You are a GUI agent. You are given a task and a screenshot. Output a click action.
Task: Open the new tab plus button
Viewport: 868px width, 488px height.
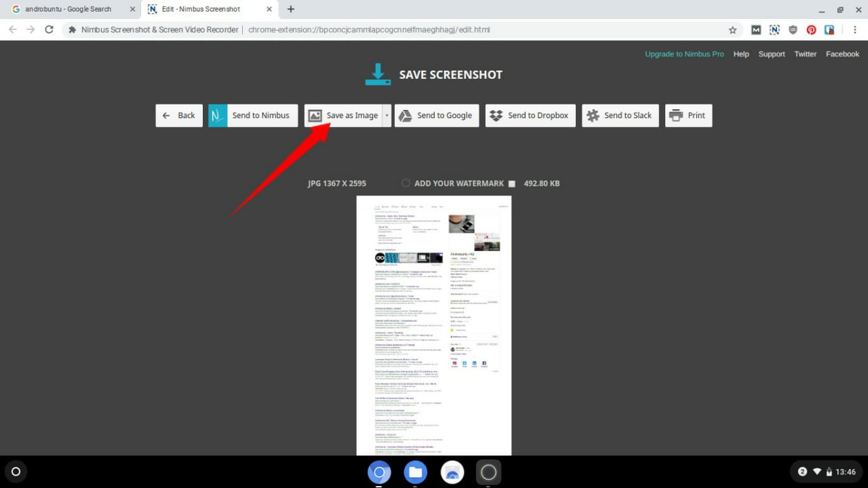[290, 9]
